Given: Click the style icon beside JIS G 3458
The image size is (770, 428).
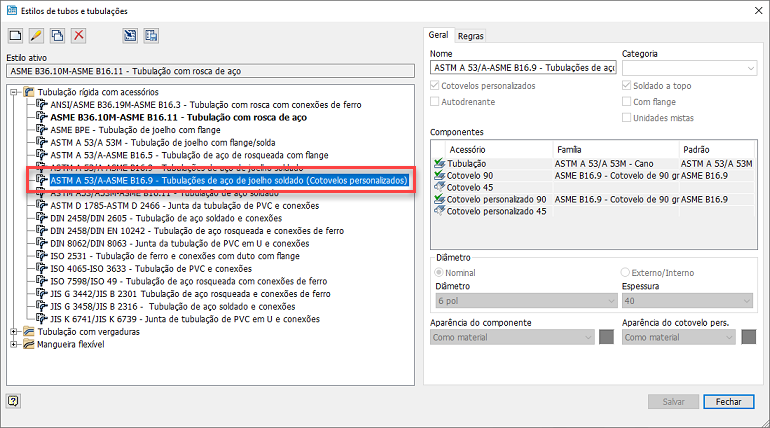Looking at the screenshot, I should pos(42,306).
